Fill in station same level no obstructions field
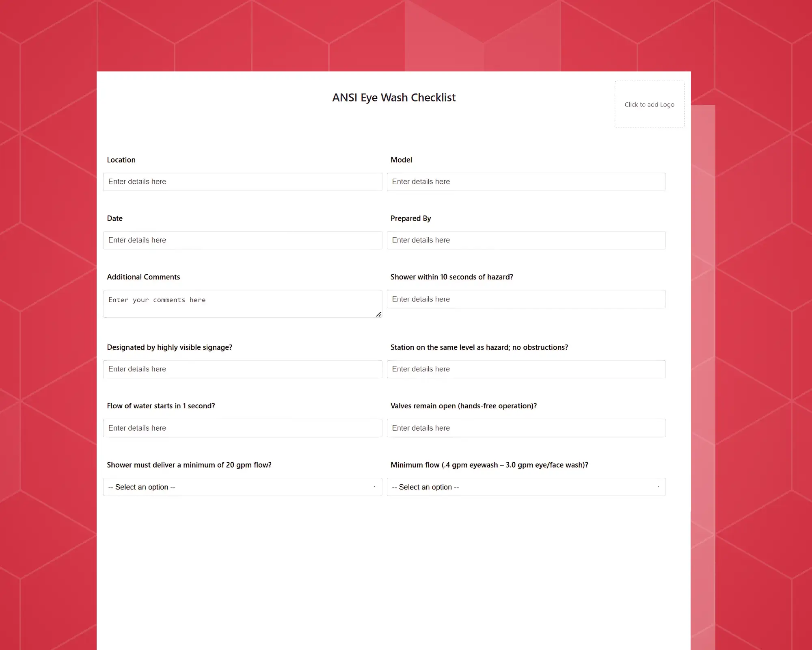The height and width of the screenshot is (650, 812). (x=526, y=369)
